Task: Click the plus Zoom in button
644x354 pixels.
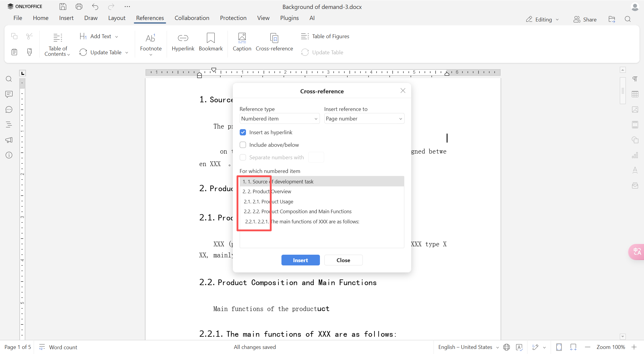Action: pos(634,347)
